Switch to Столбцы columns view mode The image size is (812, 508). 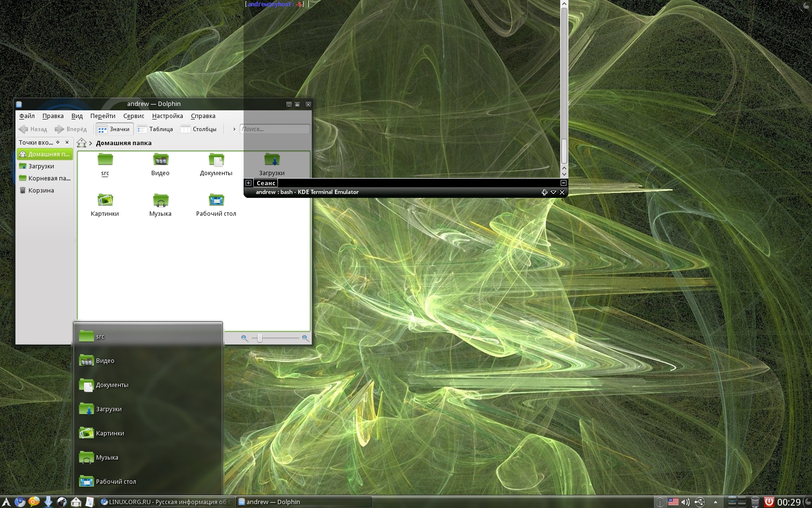point(199,129)
